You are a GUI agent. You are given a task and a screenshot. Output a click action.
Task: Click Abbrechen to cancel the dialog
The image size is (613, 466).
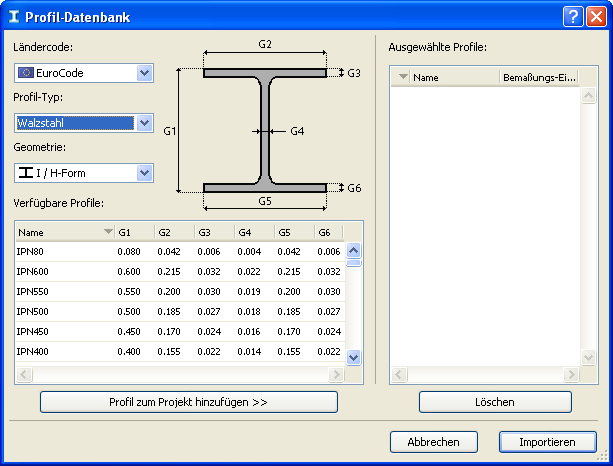point(433,442)
